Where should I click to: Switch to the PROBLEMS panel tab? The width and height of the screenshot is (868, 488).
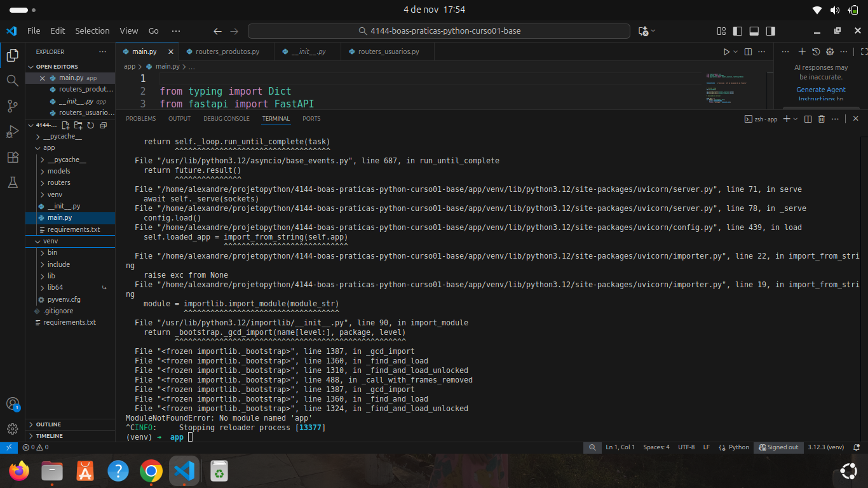tap(140, 119)
